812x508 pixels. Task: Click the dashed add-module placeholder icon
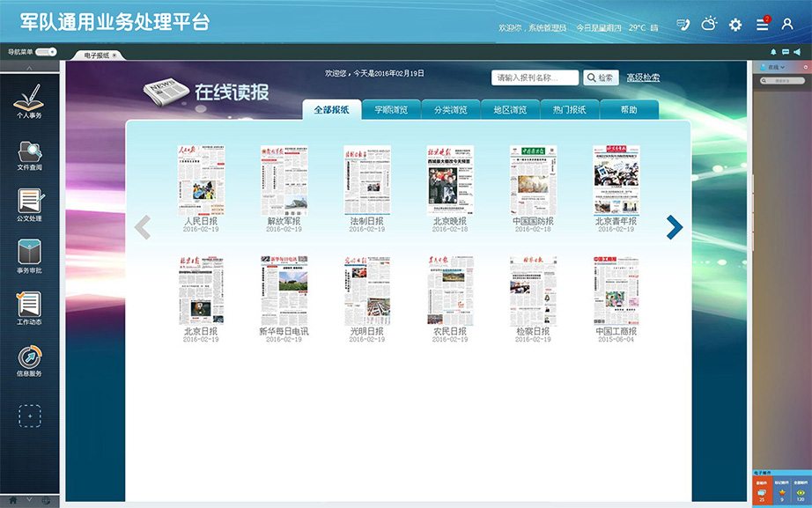[30, 416]
